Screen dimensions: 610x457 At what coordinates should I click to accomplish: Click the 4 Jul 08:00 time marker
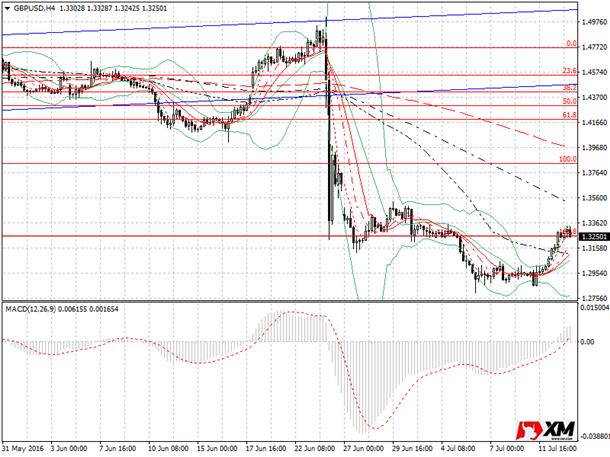tap(458, 448)
